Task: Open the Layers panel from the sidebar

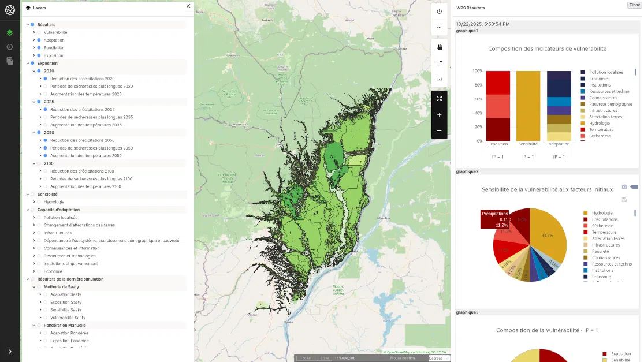Action: [x=10, y=33]
